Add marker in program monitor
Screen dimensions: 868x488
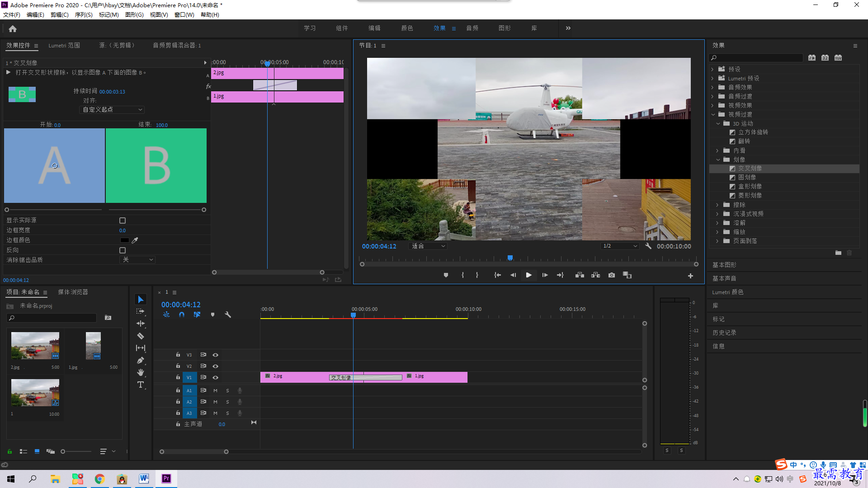click(446, 275)
